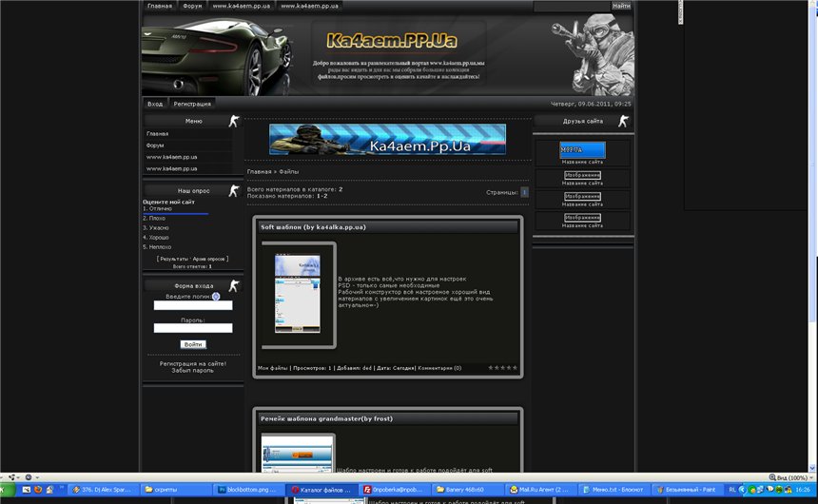Choose poll answer 5. Неплохо

coord(157,247)
